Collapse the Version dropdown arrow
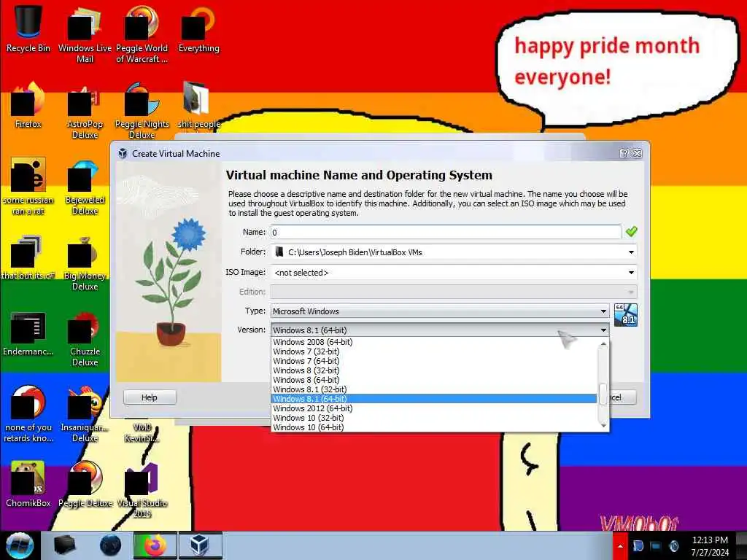The height and width of the screenshot is (560, 747). (603, 330)
